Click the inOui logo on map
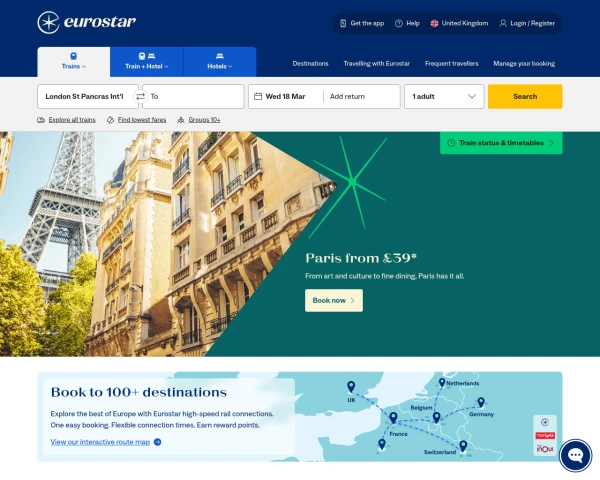The height and width of the screenshot is (480, 600). coord(545,448)
